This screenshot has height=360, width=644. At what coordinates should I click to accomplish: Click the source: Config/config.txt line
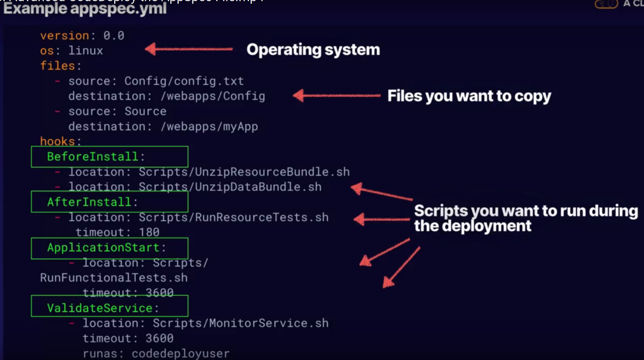[x=156, y=81]
